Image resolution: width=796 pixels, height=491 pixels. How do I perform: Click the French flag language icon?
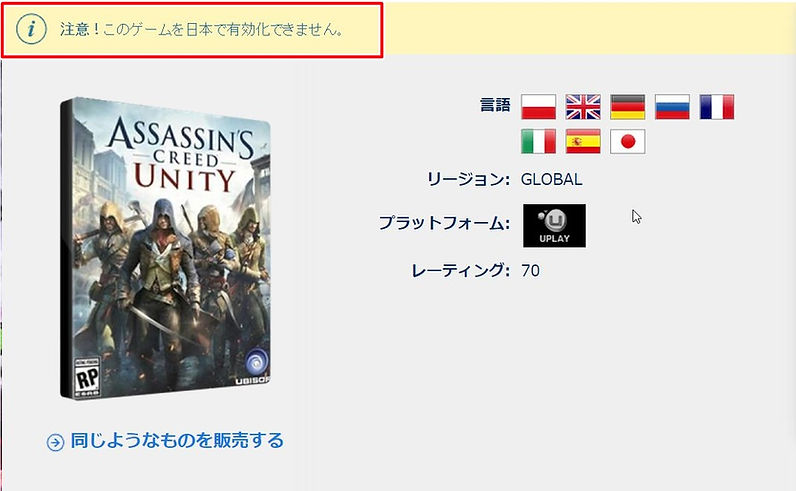[x=717, y=107]
